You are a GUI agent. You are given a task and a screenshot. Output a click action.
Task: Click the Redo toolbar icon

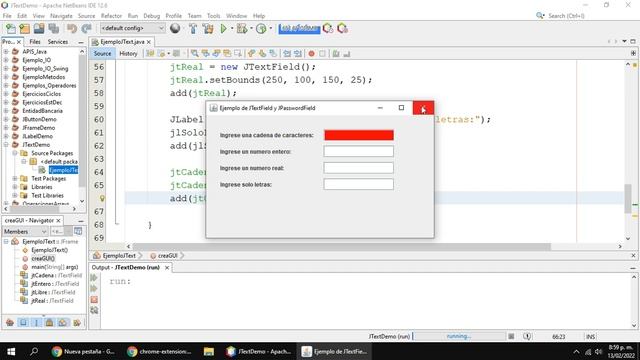87,29
